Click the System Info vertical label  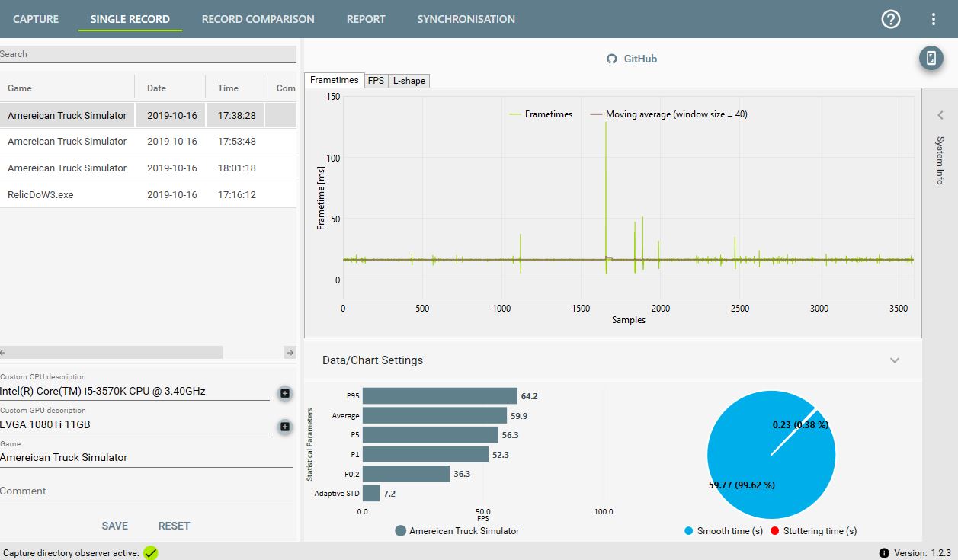click(x=940, y=161)
